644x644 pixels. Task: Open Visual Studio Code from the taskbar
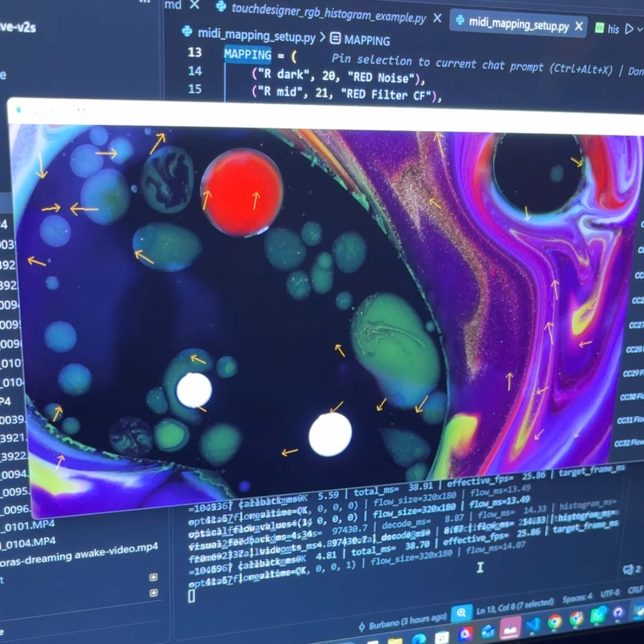coord(533,625)
